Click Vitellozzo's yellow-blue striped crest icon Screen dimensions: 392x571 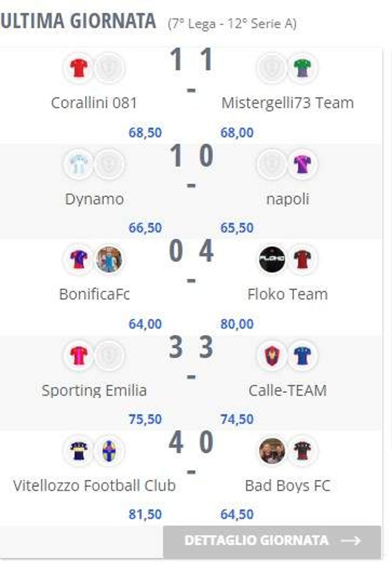coord(109,451)
